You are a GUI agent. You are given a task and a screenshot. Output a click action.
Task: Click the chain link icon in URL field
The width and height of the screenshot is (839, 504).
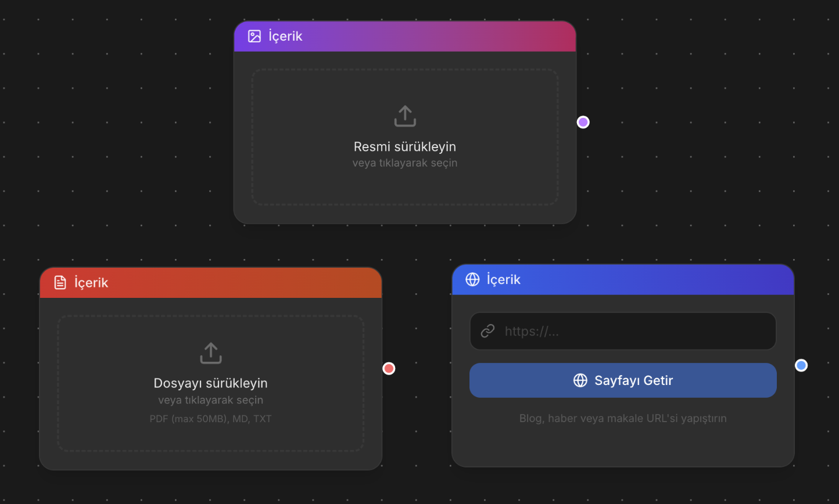[x=487, y=331]
